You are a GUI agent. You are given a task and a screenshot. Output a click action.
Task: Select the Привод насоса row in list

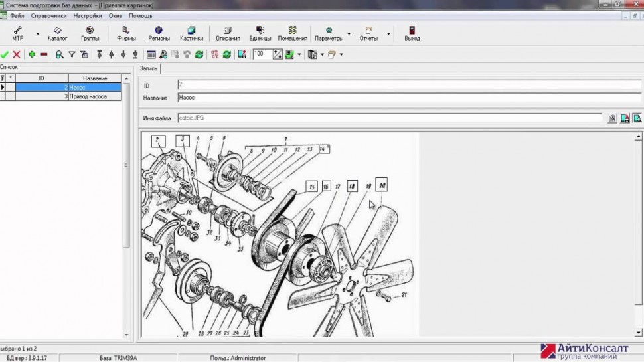click(94, 96)
